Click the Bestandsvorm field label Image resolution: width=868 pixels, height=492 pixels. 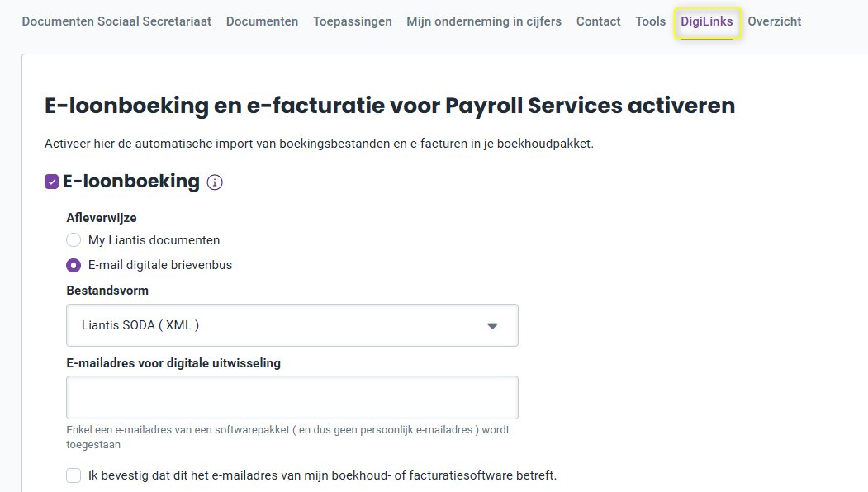107,291
